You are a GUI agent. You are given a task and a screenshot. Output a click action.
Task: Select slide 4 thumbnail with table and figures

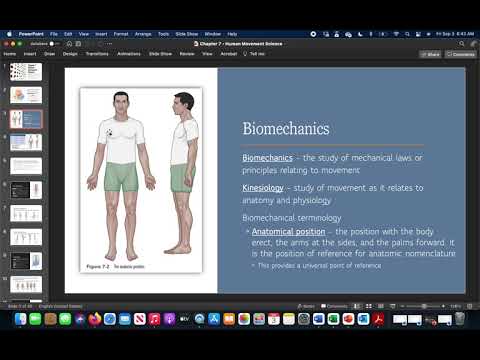click(26, 143)
